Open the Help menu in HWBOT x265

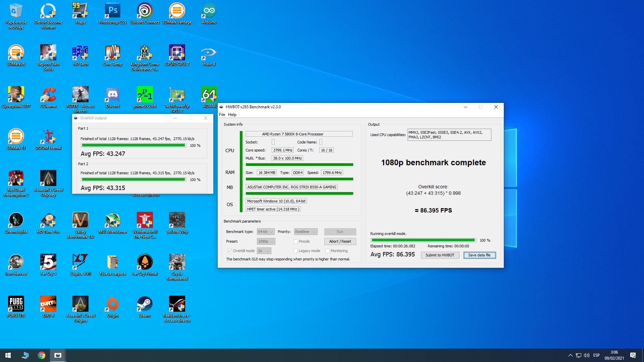tap(232, 115)
